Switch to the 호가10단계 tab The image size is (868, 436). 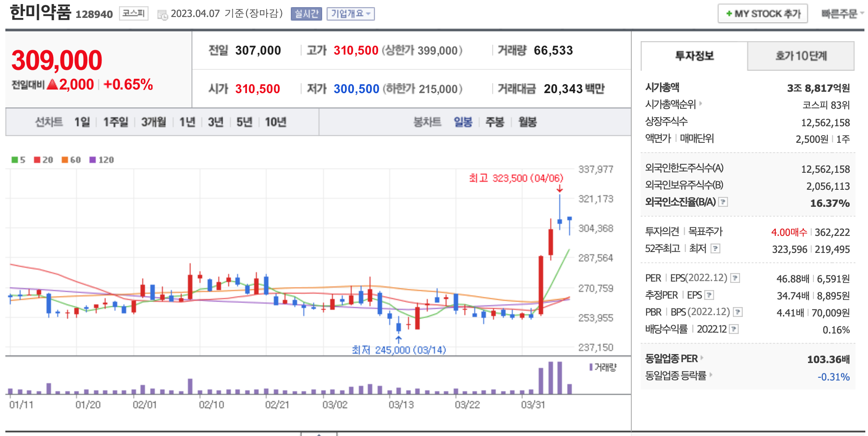coord(800,56)
